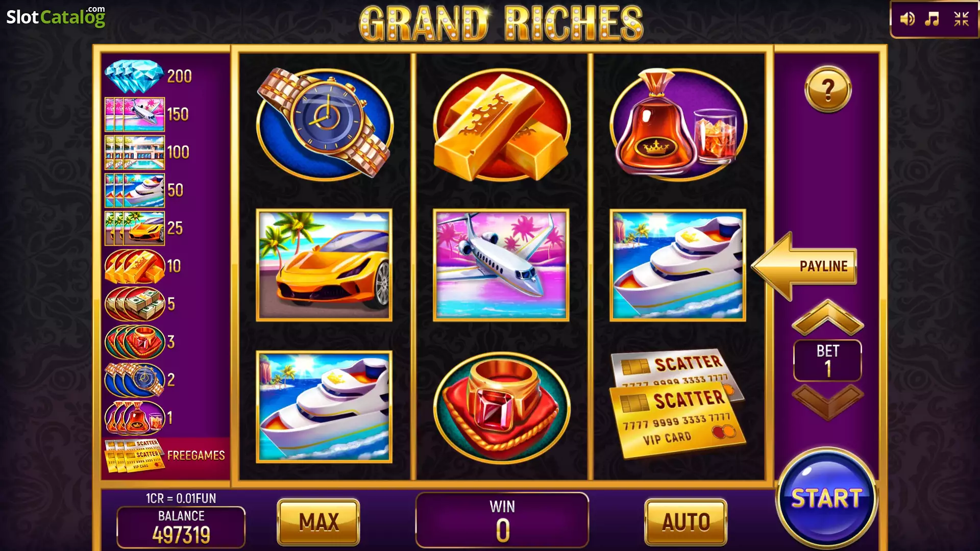The width and height of the screenshot is (980, 551).
Task: Increase bet with the gold up chevron
Action: (827, 317)
